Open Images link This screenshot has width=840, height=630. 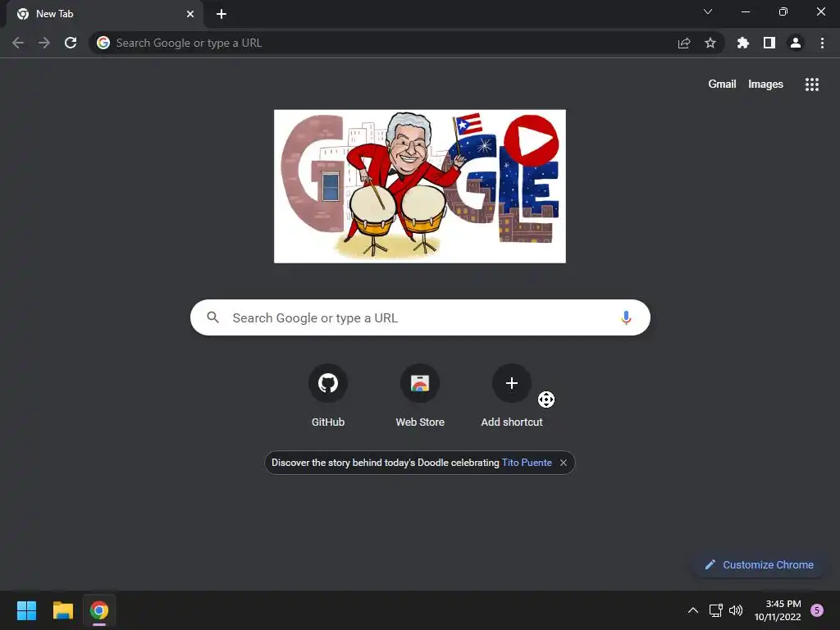pyautogui.click(x=765, y=84)
